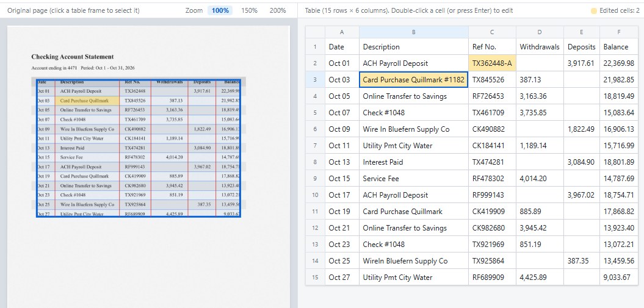
Task: Click the Description header cell
Action: (414, 47)
